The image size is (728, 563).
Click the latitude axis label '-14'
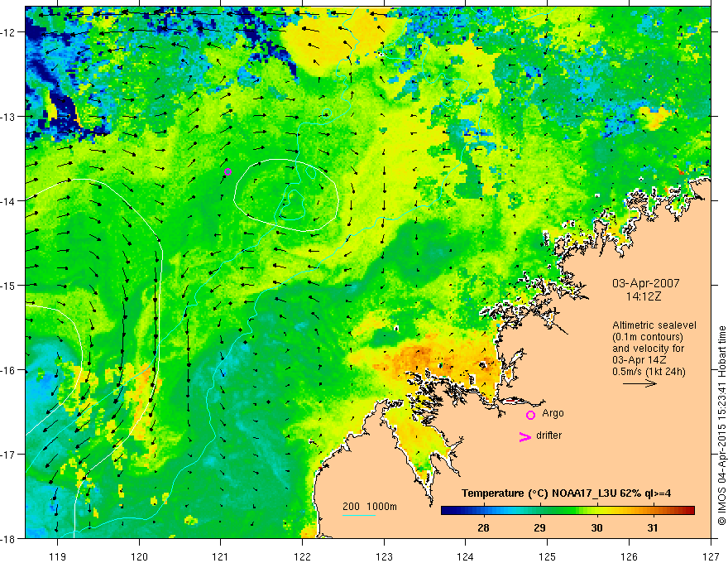tap(9, 201)
